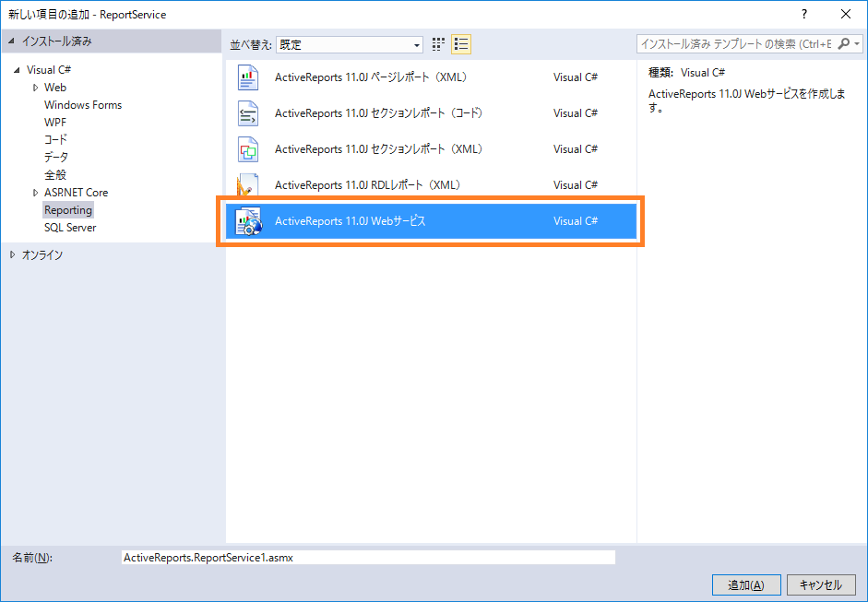
Task: Click the 追加(A) button
Action: pyautogui.click(x=746, y=585)
